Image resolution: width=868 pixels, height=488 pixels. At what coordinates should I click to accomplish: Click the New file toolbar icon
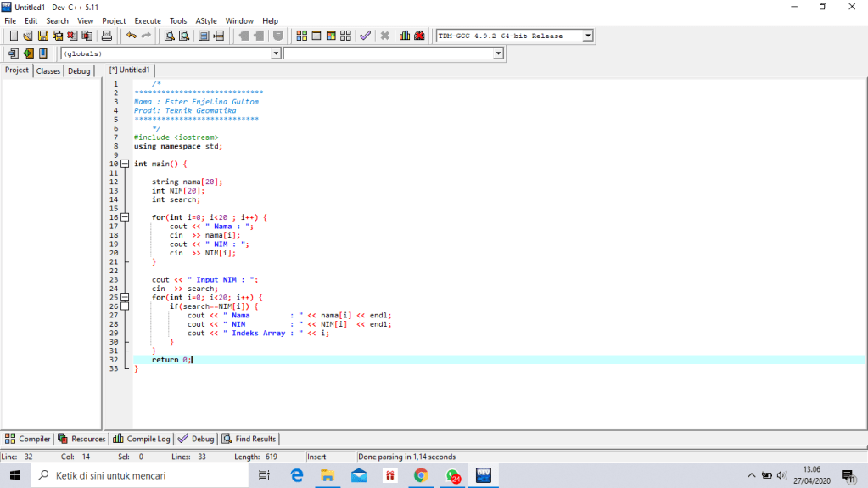pyautogui.click(x=14, y=36)
